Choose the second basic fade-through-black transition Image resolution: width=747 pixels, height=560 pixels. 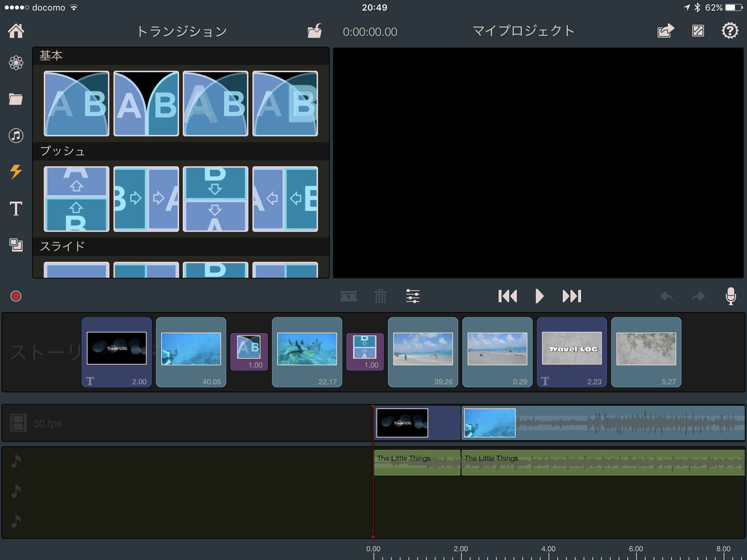[x=146, y=104]
